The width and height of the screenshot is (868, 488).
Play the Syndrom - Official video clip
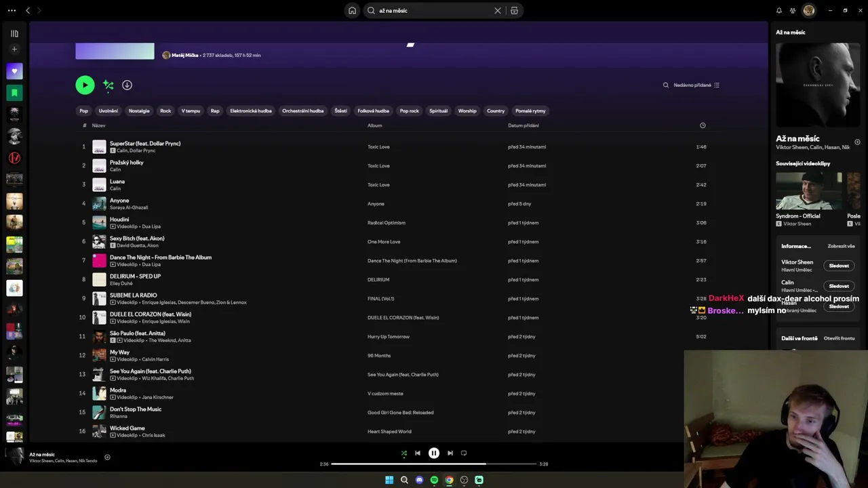click(x=809, y=191)
